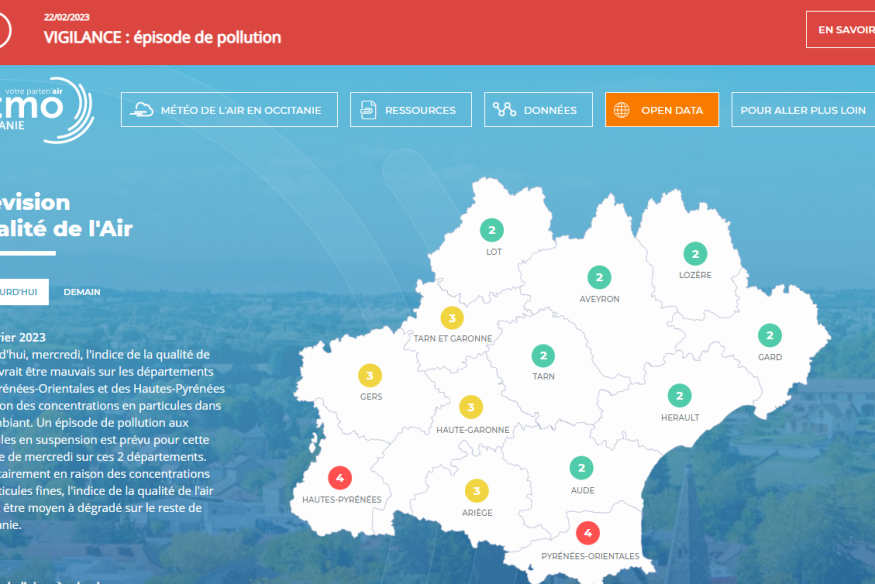Click the Hérault green index marker

pyautogui.click(x=679, y=396)
